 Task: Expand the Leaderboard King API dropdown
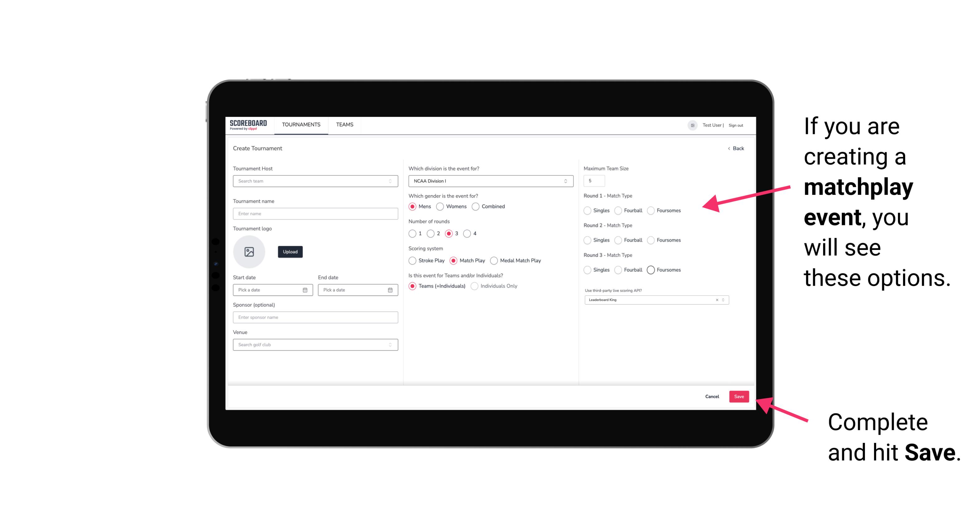723,300
